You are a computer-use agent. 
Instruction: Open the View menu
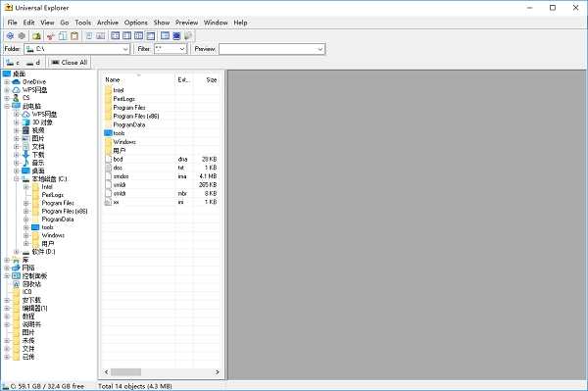click(x=47, y=23)
